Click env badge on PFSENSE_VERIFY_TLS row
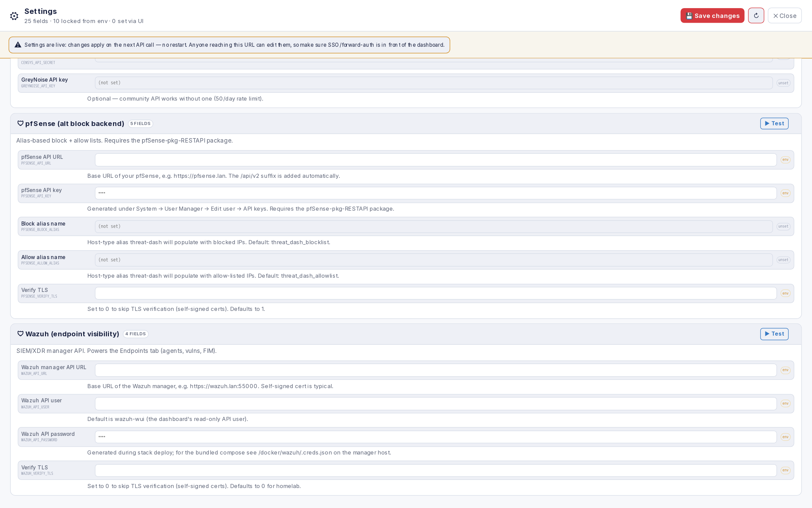Screen dimensions: 812x508 (x=785, y=293)
